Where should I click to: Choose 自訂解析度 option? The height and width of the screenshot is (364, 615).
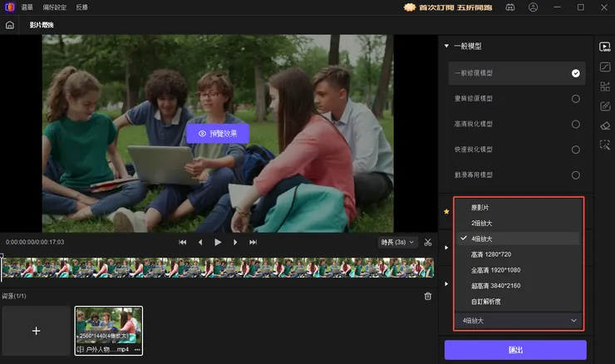(518, 302)
